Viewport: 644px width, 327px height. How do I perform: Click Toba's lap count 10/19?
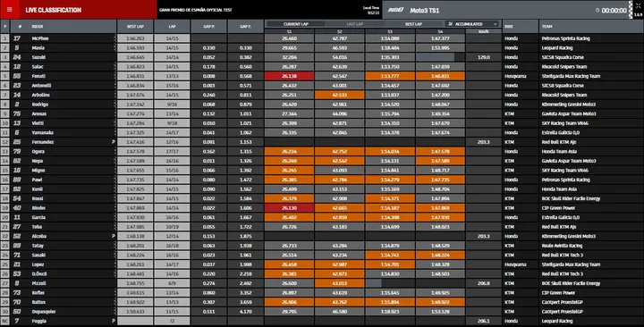pyautogui.click(x=172, y=227)
